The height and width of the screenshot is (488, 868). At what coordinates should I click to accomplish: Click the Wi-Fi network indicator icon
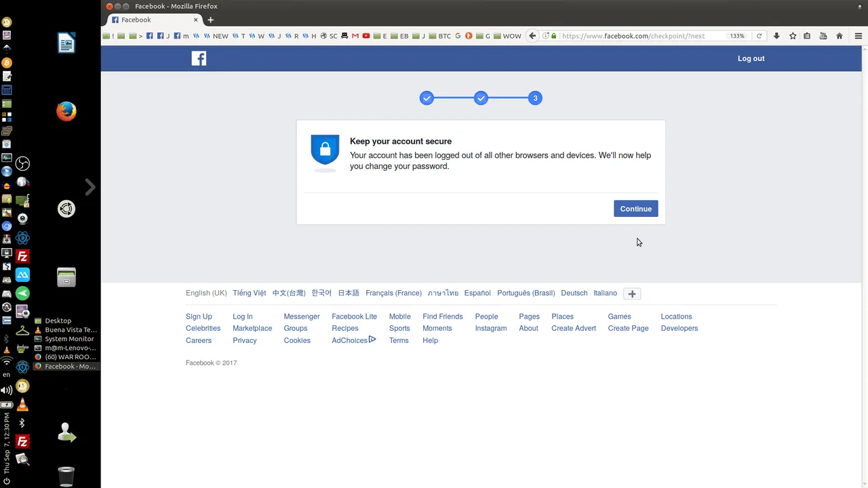tap(7, 361)
